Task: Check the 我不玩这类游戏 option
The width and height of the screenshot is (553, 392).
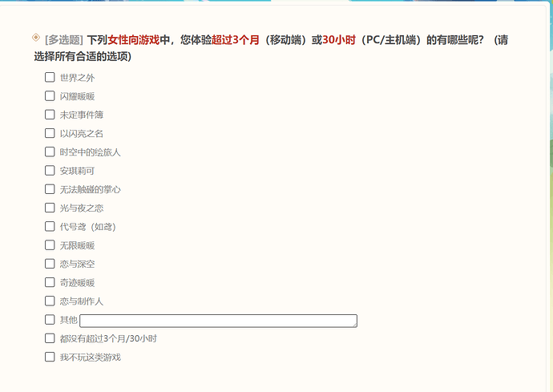Action: tap(50, 357)
